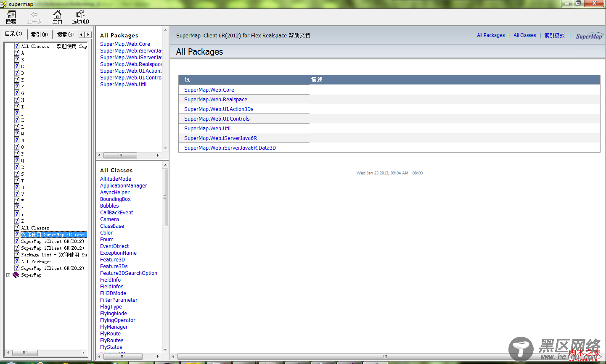The width and height of the screenshot is (606, 364).
Task: Open the FlyStatus class link
Action: (111, 347)
